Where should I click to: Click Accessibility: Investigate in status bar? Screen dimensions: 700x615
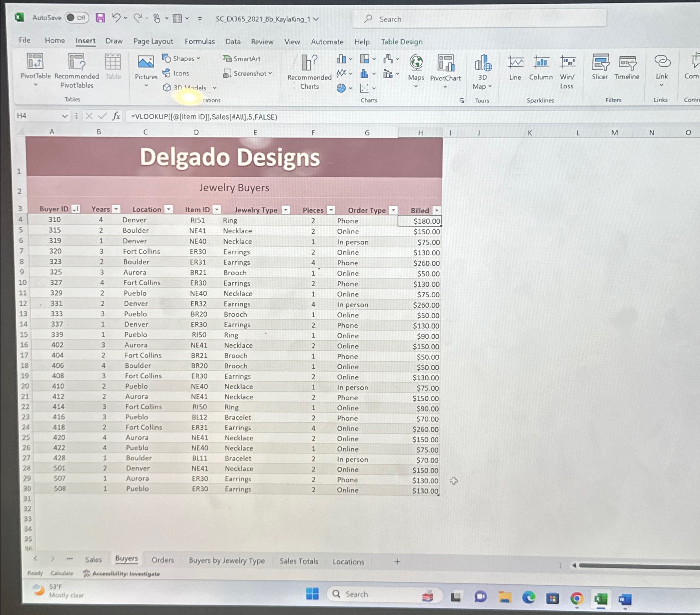coord(121,573)
